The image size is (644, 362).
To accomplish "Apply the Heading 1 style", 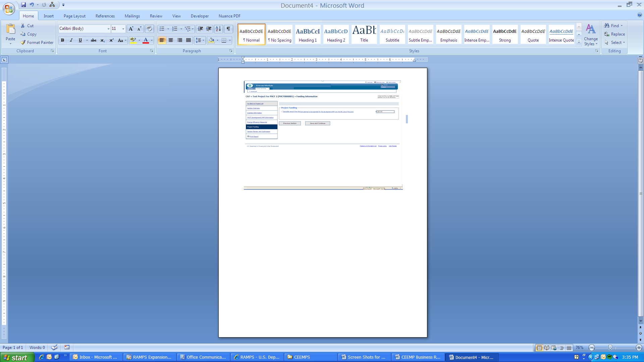I will (x=308, y=34).
